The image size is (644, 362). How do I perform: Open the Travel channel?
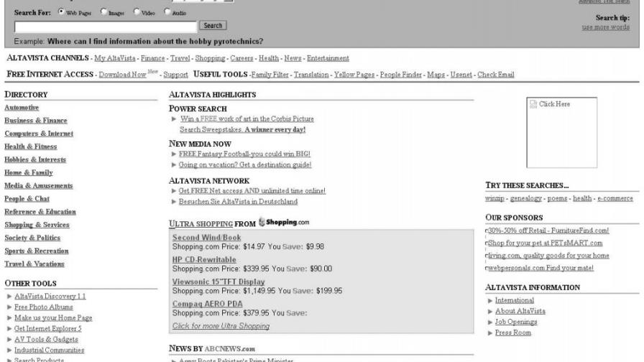180,58
